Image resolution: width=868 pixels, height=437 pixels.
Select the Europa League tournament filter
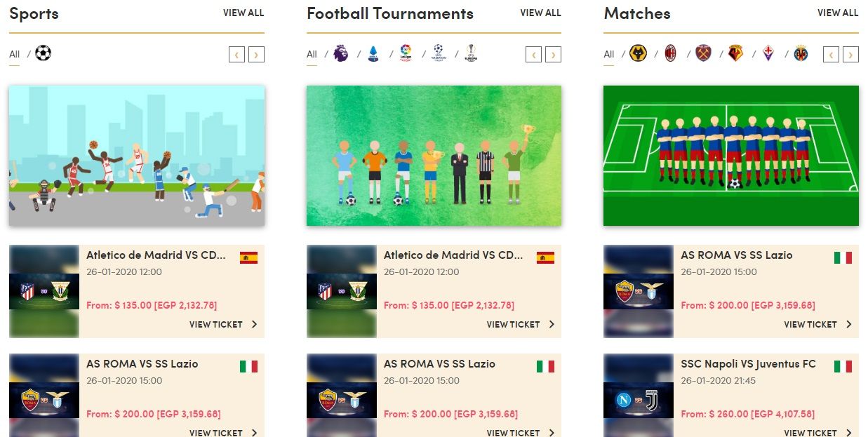(471, 53)
